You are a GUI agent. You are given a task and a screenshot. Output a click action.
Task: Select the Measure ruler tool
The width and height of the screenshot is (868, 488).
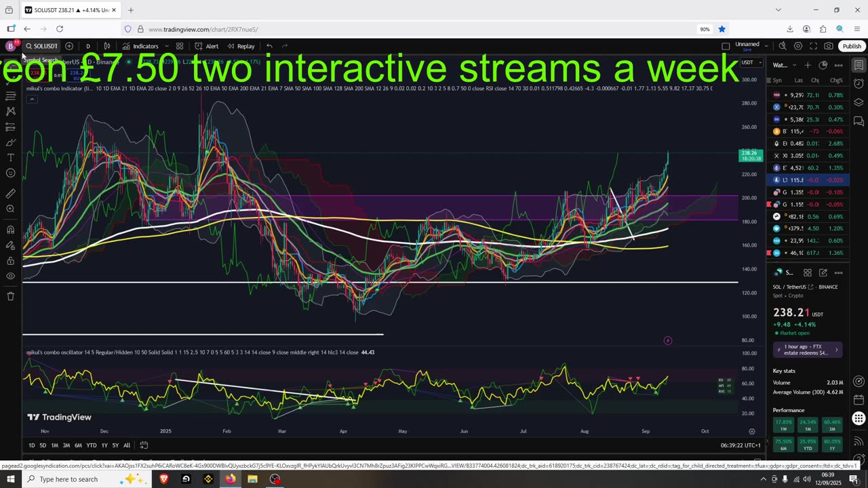[10, 193]
